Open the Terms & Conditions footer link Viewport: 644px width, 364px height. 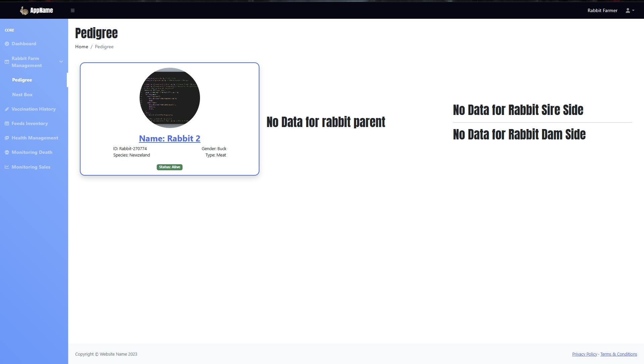tap(618, 354)
